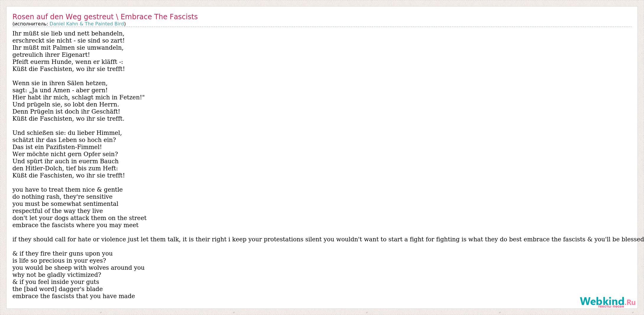Click the "[bad word] dagger's blade" line
The height and width of the screenshot is (315, 644).
58,289
